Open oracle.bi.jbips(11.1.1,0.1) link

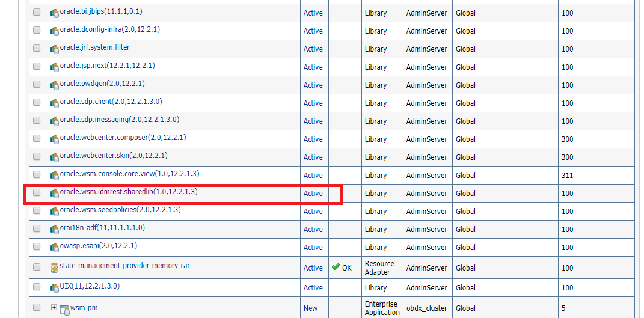click(101, 11)
